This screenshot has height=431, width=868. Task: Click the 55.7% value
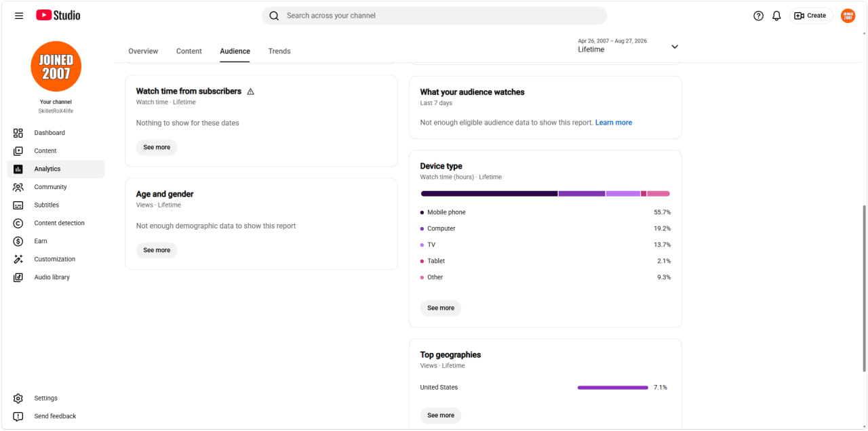coord(663,212)
